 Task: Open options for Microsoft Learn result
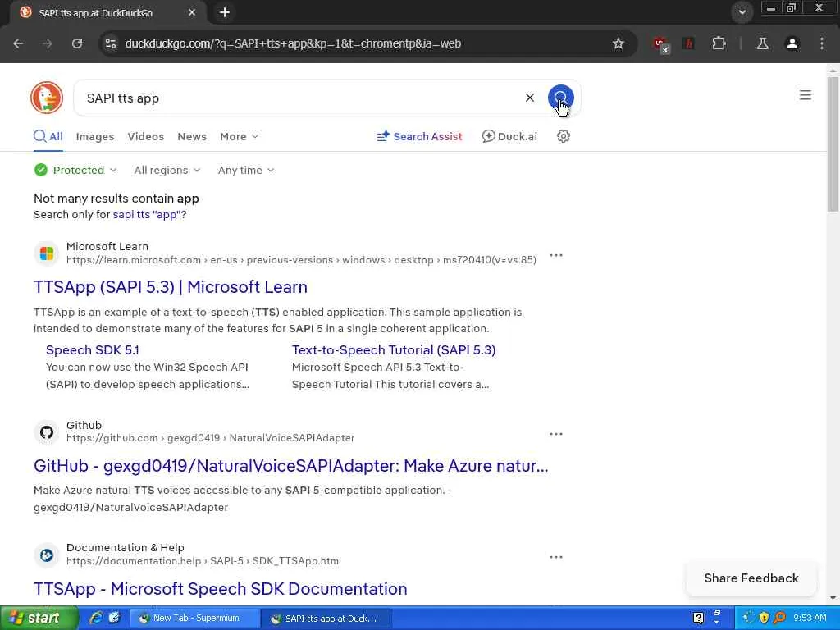pyautogui.click(x=556, y=255)
